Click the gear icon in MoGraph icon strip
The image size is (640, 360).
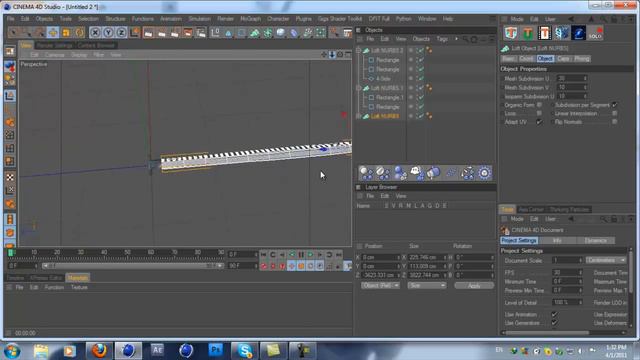coord(484,173)
